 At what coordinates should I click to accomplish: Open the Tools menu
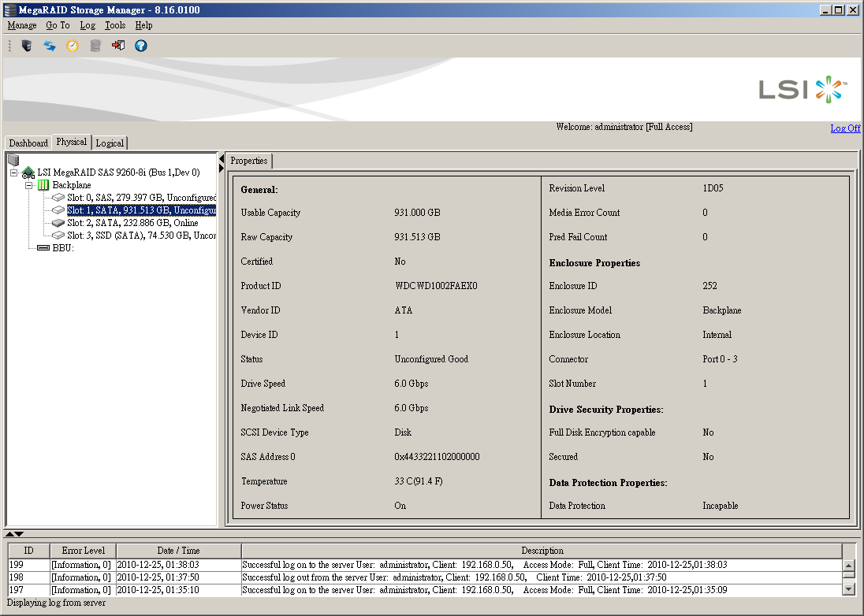point(115,25)
